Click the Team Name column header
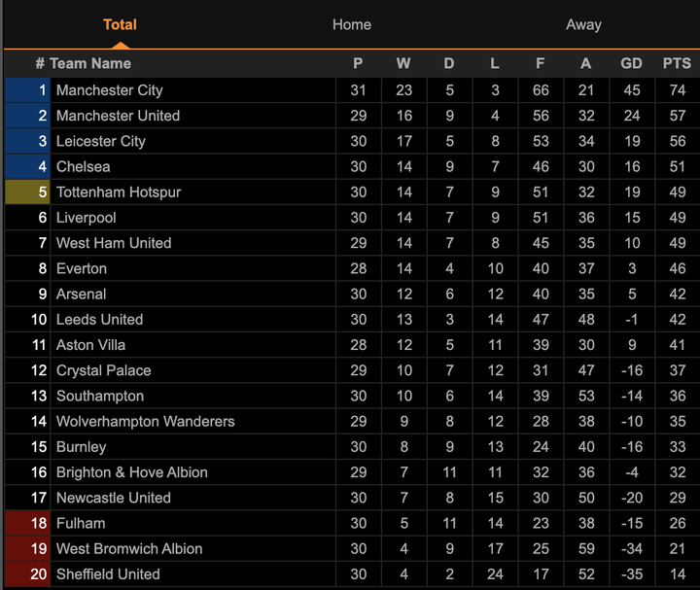 coord(89,63)
